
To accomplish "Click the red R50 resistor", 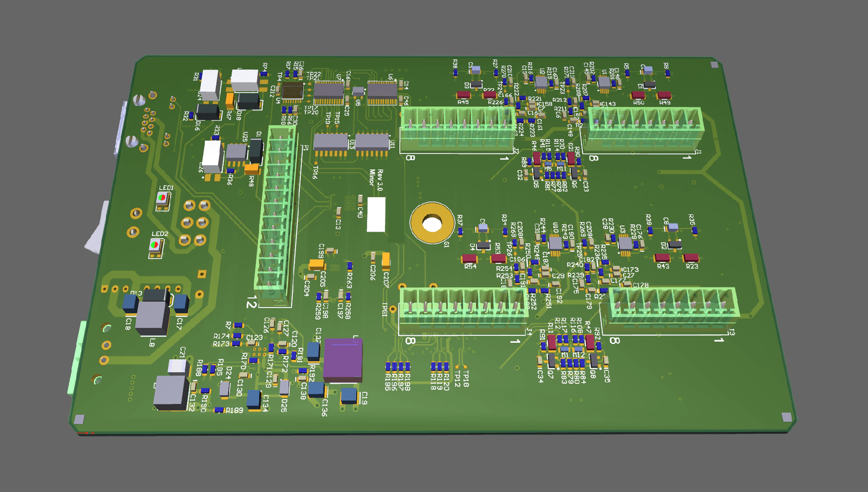I will pyautogui.click(x=638, y=95).
